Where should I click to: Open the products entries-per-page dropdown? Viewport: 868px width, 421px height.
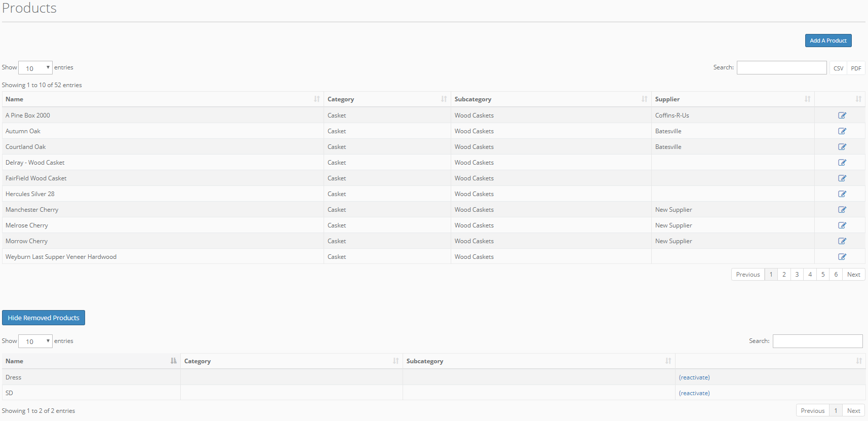pos(35,68)
